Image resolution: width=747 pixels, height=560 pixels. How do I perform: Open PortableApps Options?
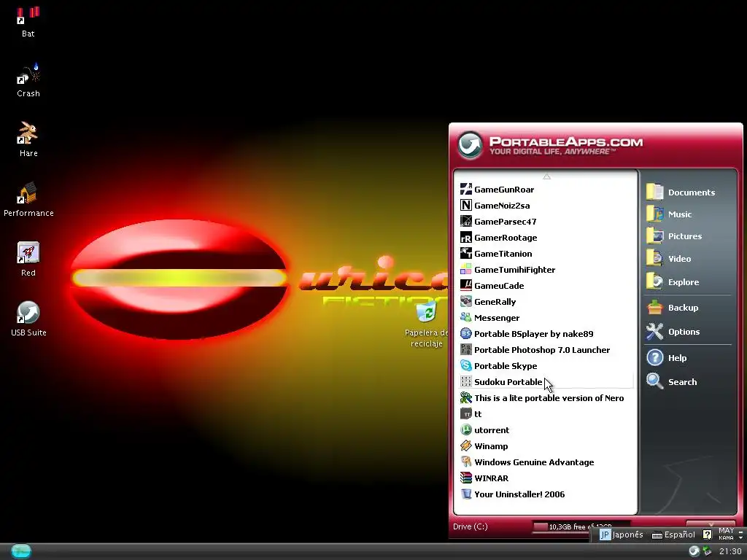[x=673, y=332]
